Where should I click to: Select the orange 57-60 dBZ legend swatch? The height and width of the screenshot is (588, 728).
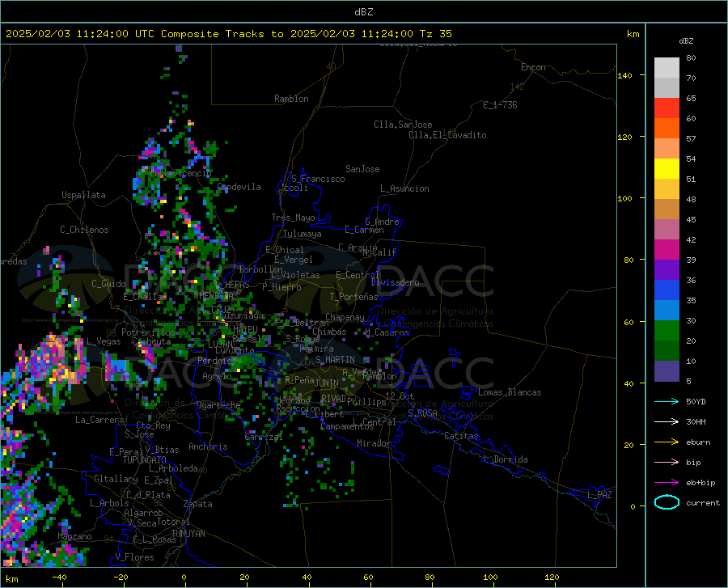(667, 129)
